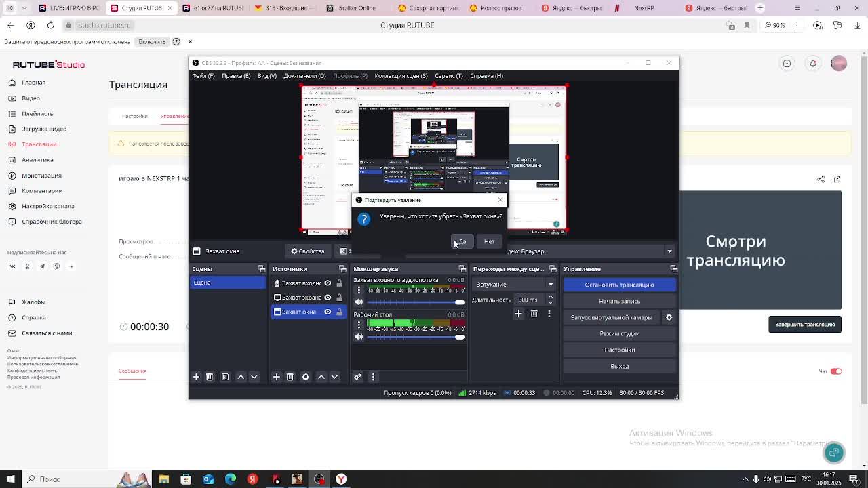The height and width of the screenshot is (488, 868).
Task: Open advanced audio properties gears icon
Action: pyautogui.click(x=358, y=377)
